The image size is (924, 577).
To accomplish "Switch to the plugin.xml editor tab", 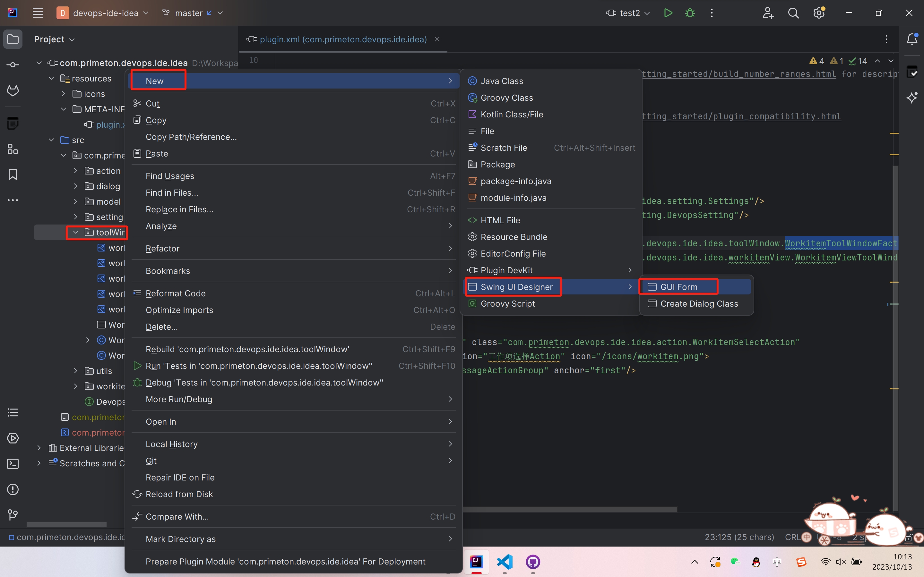I will [x=342, y=39].
